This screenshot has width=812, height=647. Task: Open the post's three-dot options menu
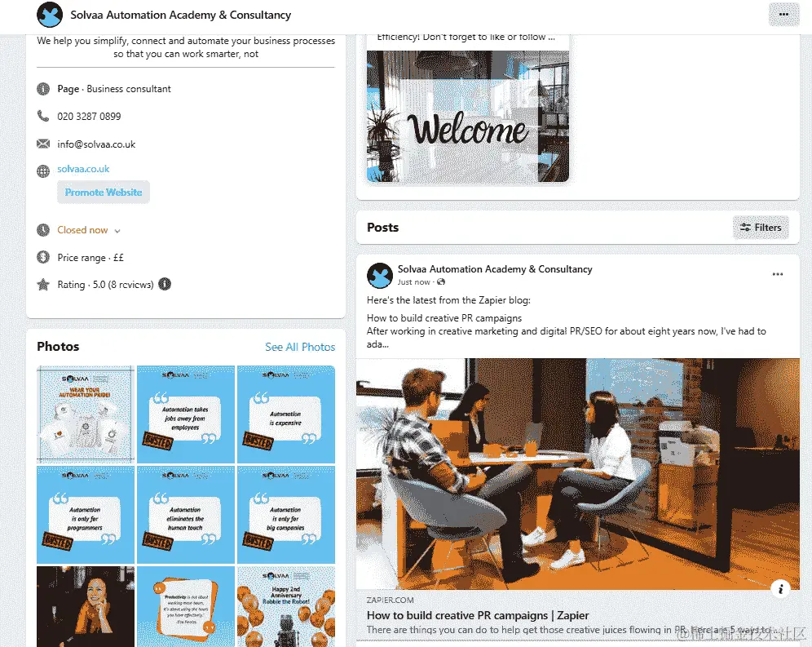click(777, 274)
